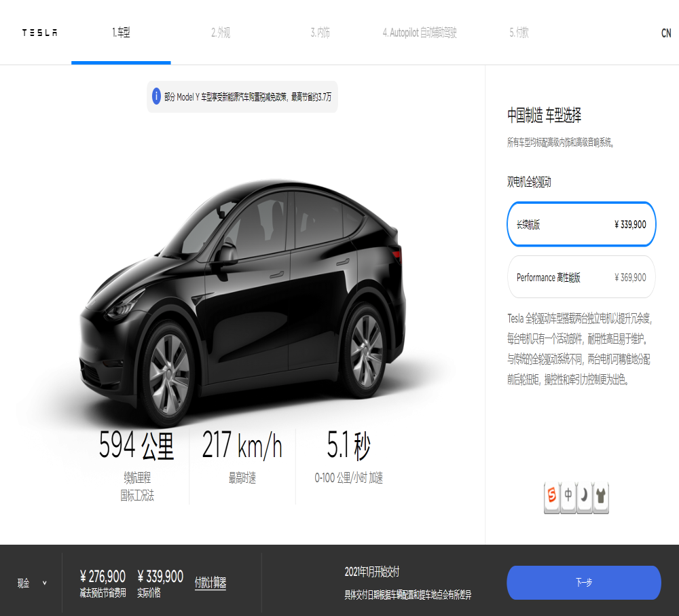Open the Tesla logo home link

(x=39, y=33)
